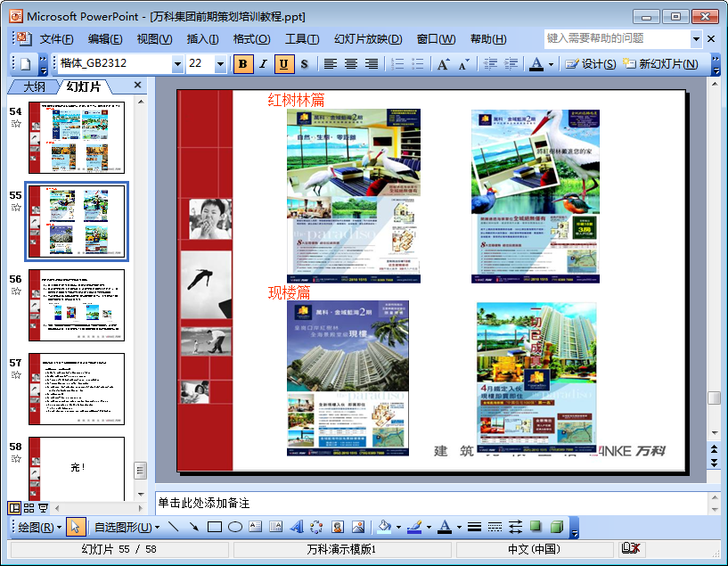The image size is (728, 566).
Task: Open the 帮助(H) menu
Action: click(488, 39)
